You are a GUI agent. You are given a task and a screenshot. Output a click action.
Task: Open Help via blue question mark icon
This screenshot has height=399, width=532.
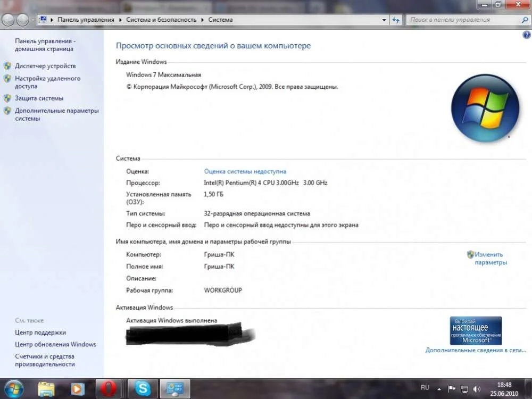click(x=527, y=35)
